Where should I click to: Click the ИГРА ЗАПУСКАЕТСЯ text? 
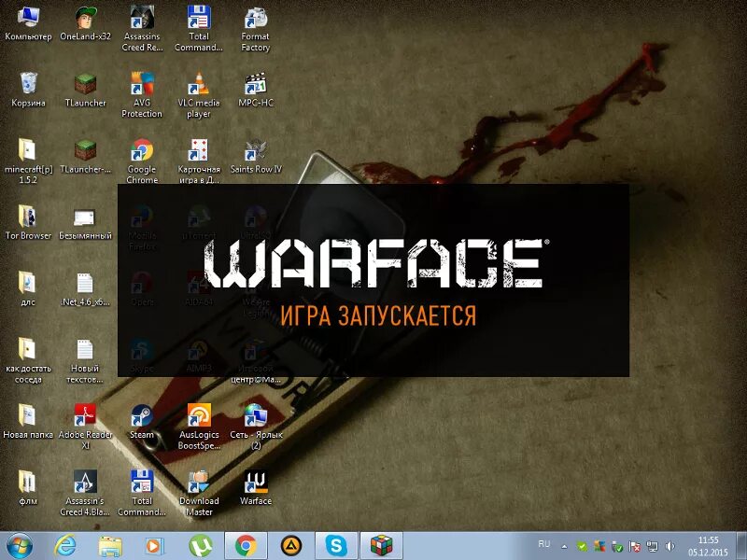(x=378, y=315)
